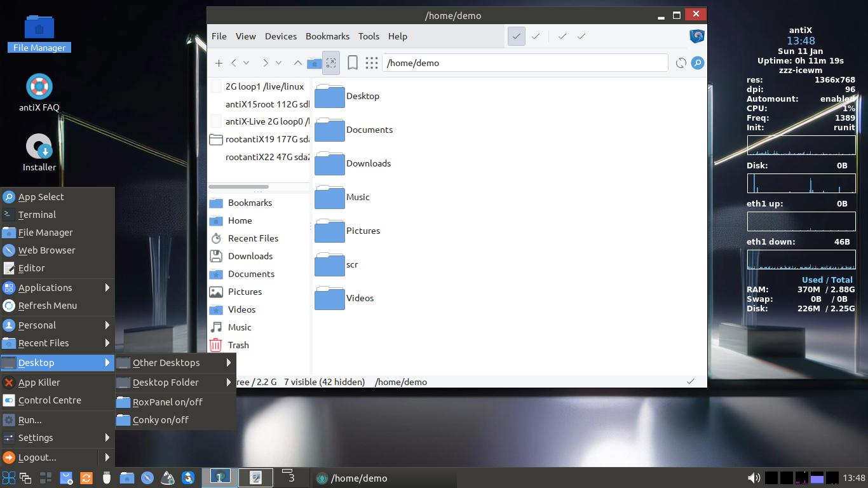Toggle the first checkmark panel button
This screenshot has width=868, height=488.
516,36
